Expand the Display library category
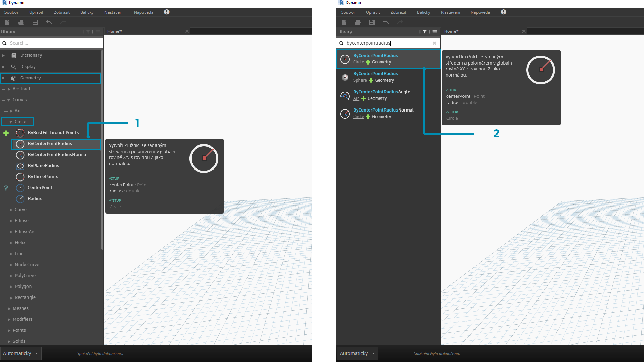The image size is (644, 362). (4, 67)
